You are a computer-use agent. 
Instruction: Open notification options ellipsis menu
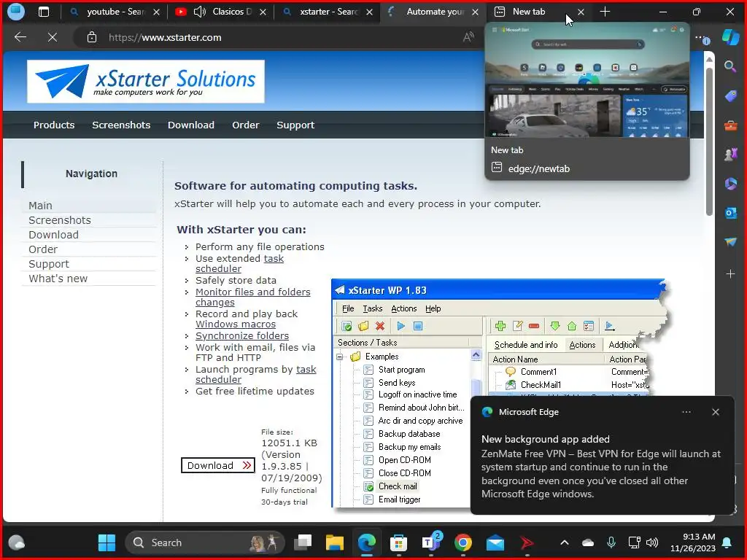click(686, 412)
